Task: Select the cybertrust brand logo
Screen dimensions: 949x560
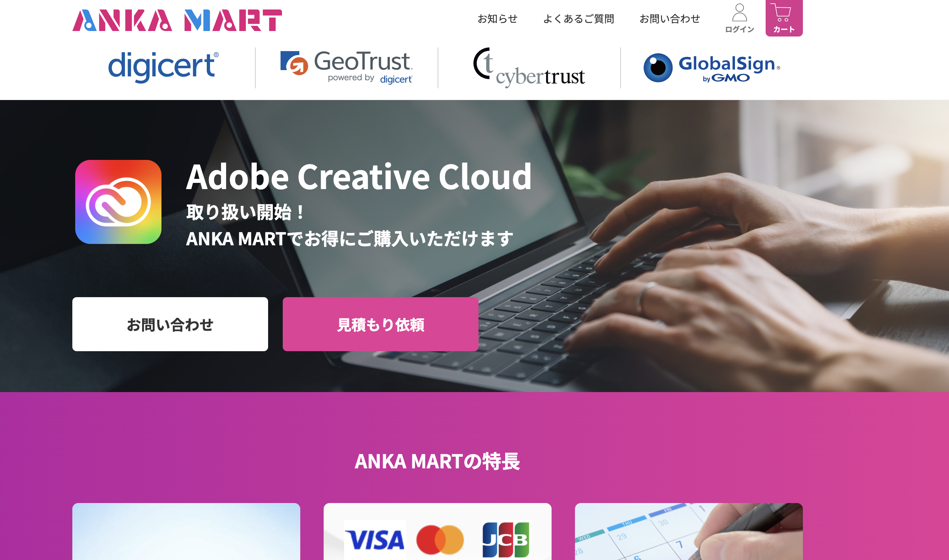Action: (x=529, y=68)
